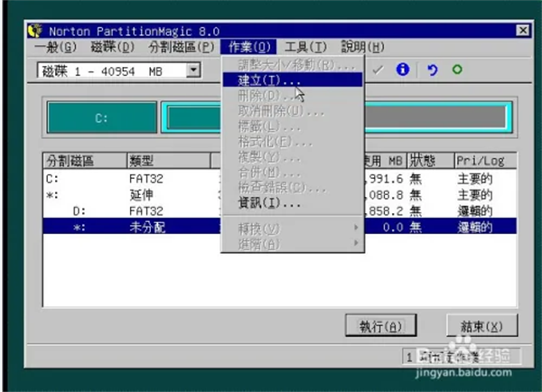The height and width of the screenshot is (392, 542).
Task: Click the 分割磁區 column header
Action: [x=85, y=161]
